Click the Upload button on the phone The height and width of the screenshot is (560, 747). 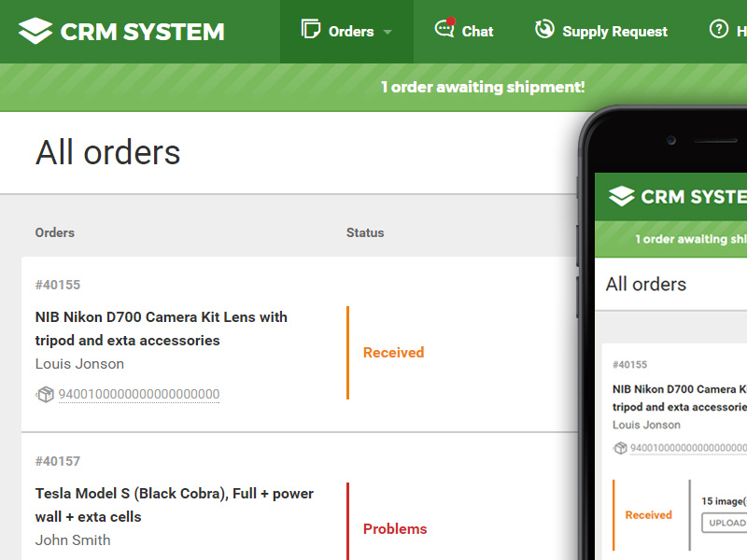pos(725,523)
